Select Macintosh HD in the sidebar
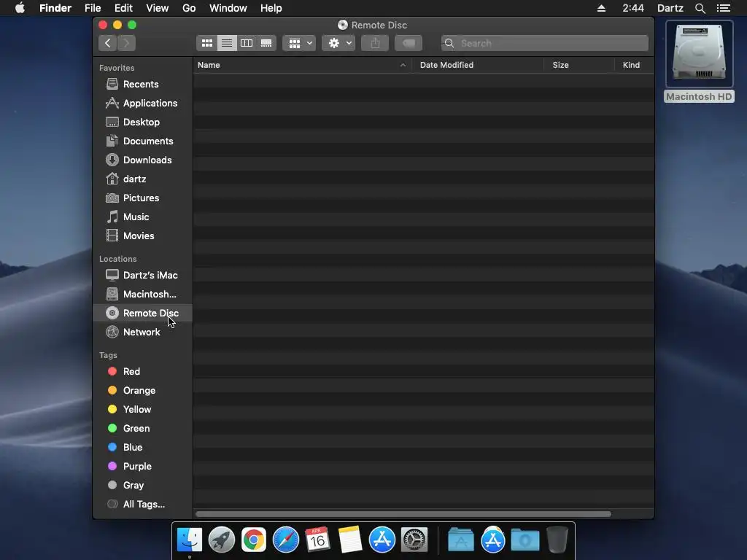The image size is (747, 560). (x=142, y=295)
